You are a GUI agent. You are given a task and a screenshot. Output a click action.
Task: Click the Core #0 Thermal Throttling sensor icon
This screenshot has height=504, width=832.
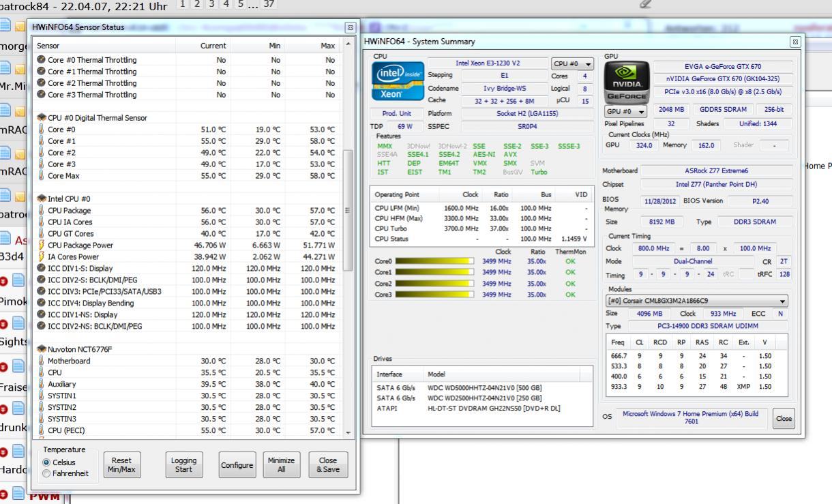(x=41, y=60)
